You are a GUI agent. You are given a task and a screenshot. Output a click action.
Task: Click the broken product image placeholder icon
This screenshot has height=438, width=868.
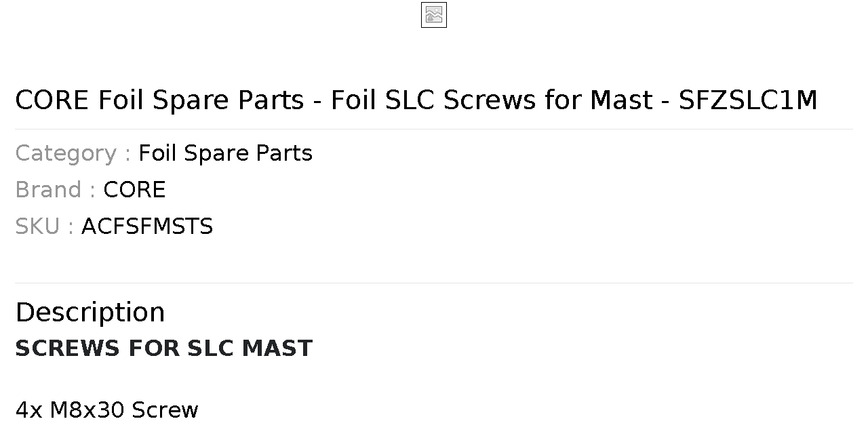coord(434,15)
